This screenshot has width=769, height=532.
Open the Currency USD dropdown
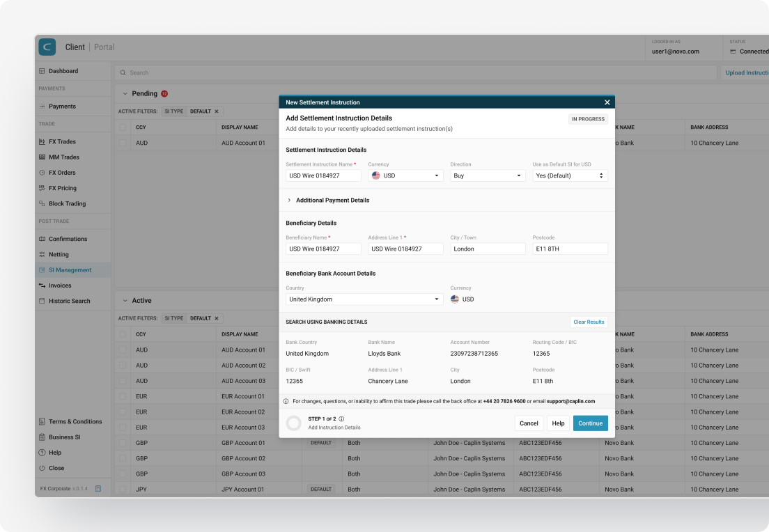pos(405,175)
